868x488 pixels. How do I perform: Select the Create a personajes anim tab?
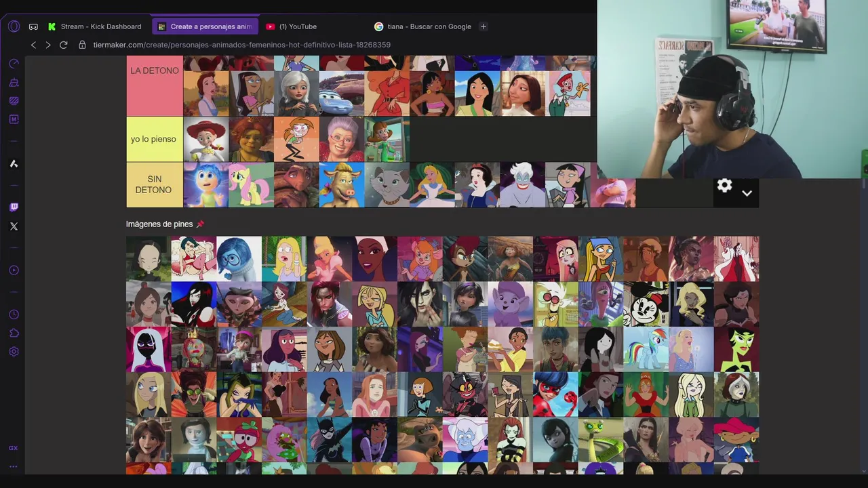(205, 26)
